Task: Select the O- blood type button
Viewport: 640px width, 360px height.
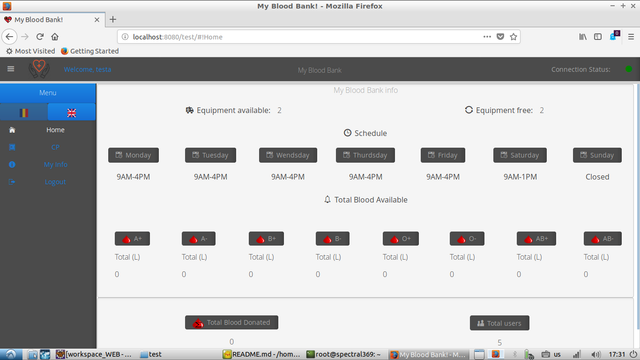Action: tap(467, 239)
